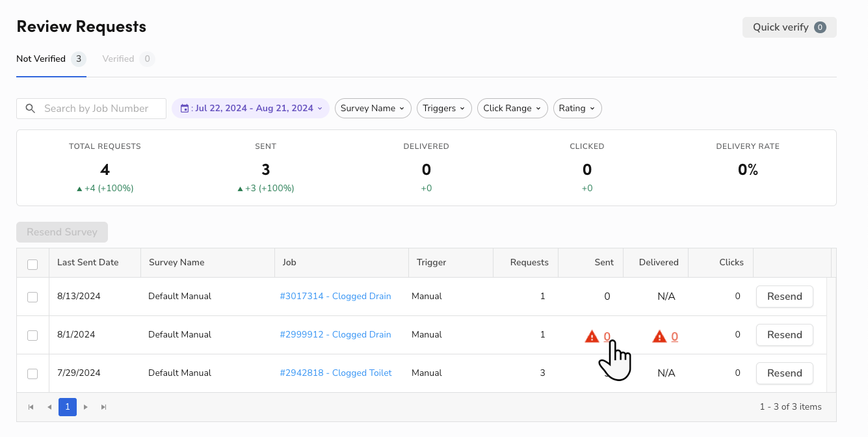Image resolution: width=868 pixels, height=437 pixels.
Task: Open the Triggers filter dropdown
Action: 444,109
